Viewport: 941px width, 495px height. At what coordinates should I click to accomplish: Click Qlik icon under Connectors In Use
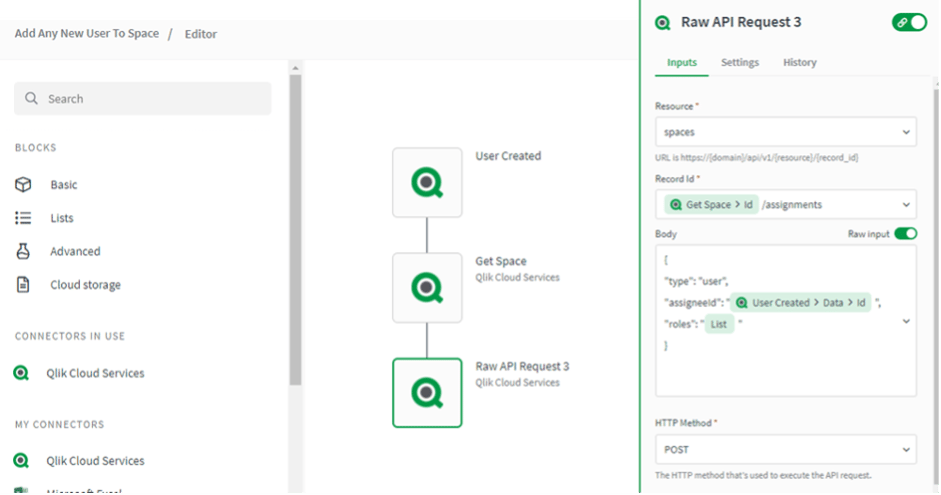pyautogui.click(x=21, y=373)
